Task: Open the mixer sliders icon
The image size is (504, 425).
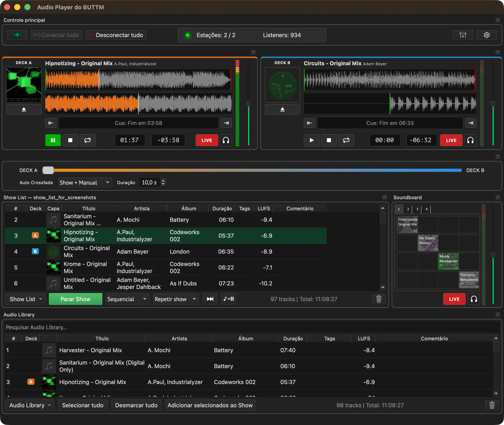Action: [463, 35]
